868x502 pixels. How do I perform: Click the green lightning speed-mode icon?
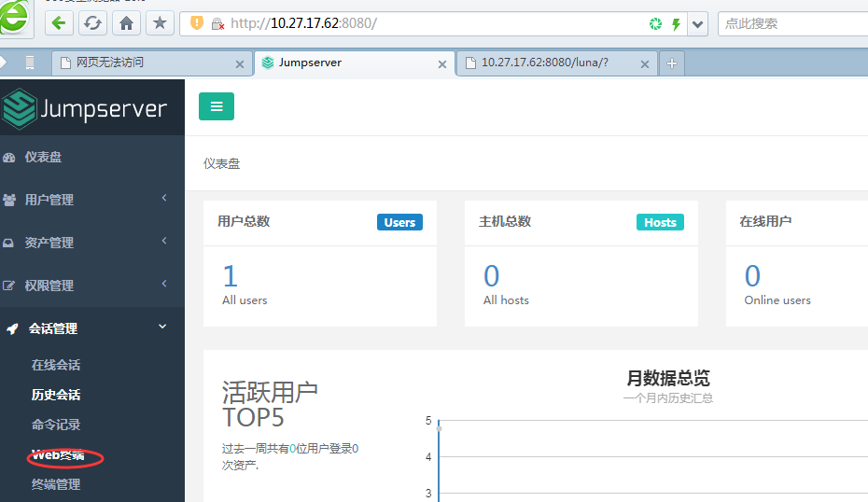676,24
